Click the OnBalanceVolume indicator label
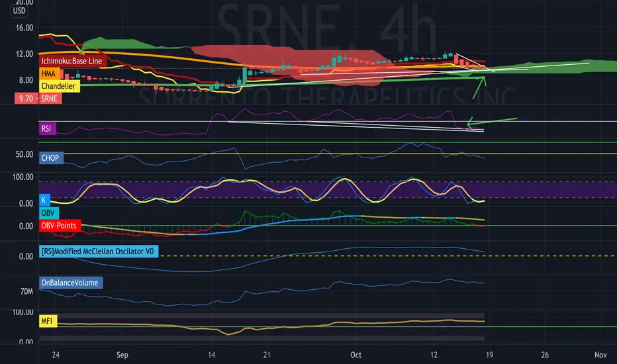The width and height of the screenshot is (617, 364). coord(70,283)
